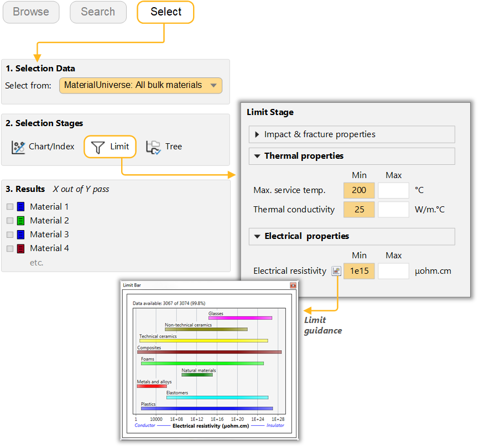Switch to the Search tab
Screen dimensions: 479x448
pos(98,12)
